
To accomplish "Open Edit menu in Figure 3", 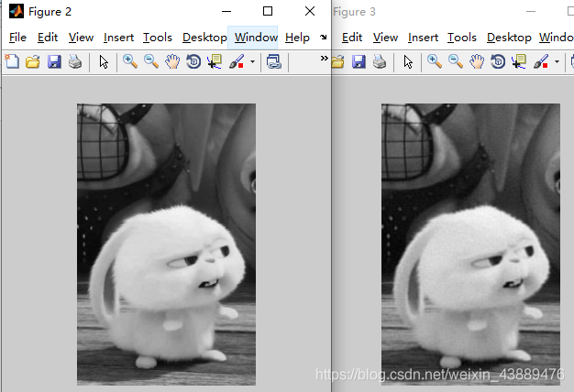I will click(352, 38).
